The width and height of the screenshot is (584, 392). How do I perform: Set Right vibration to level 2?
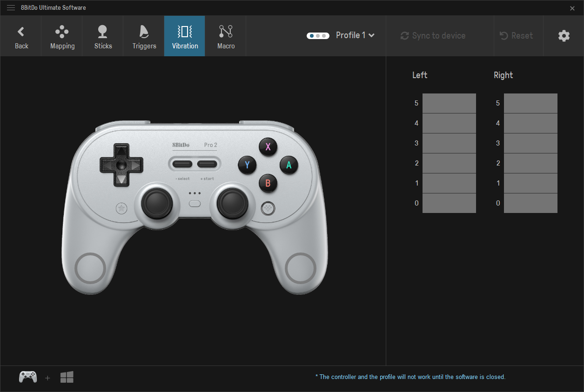(530, 163)
